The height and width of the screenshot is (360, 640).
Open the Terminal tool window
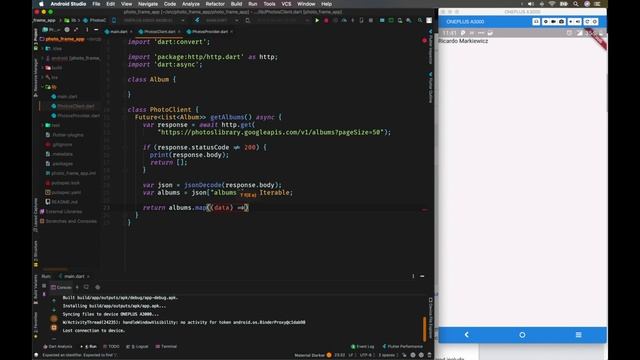[166, 347]
